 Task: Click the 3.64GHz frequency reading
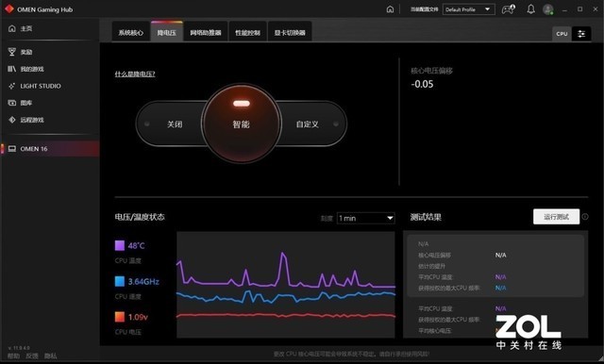tap(143, 281)
